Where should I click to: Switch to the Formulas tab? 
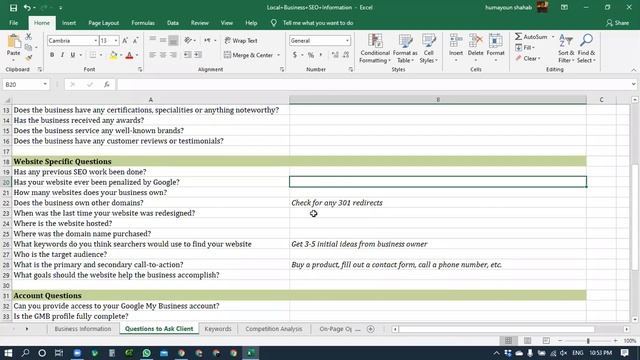coord(143,23)
